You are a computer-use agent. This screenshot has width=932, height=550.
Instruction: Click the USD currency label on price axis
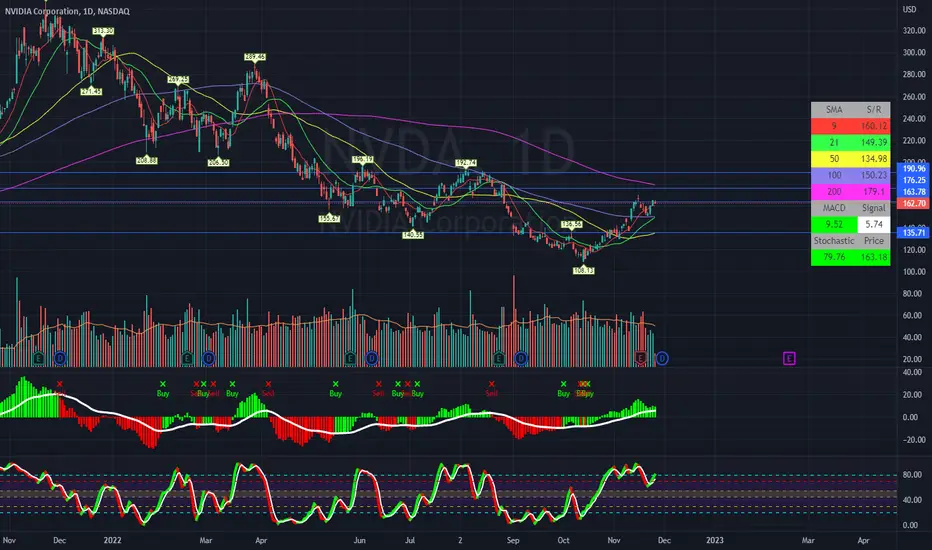click(x=909, y=10)
